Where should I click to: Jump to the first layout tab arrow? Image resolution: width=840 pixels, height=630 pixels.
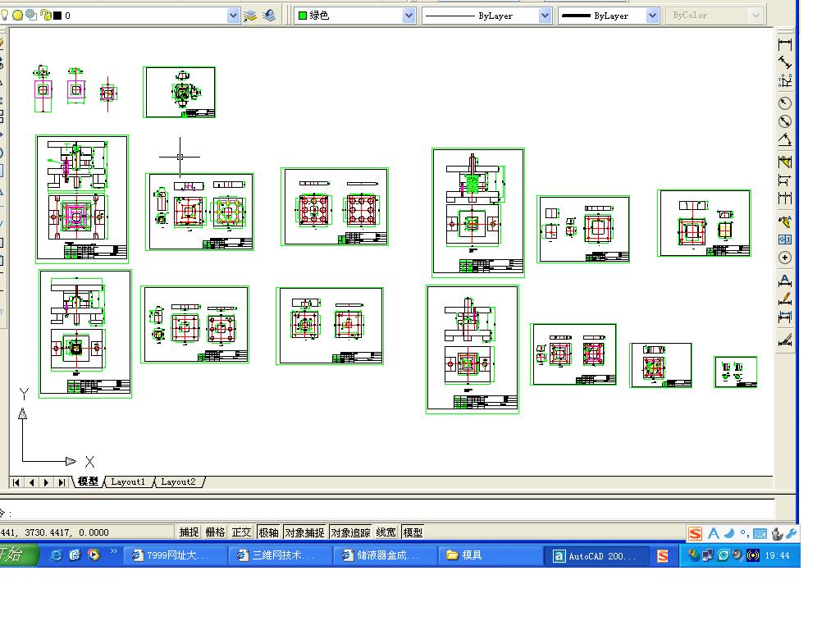16,482
